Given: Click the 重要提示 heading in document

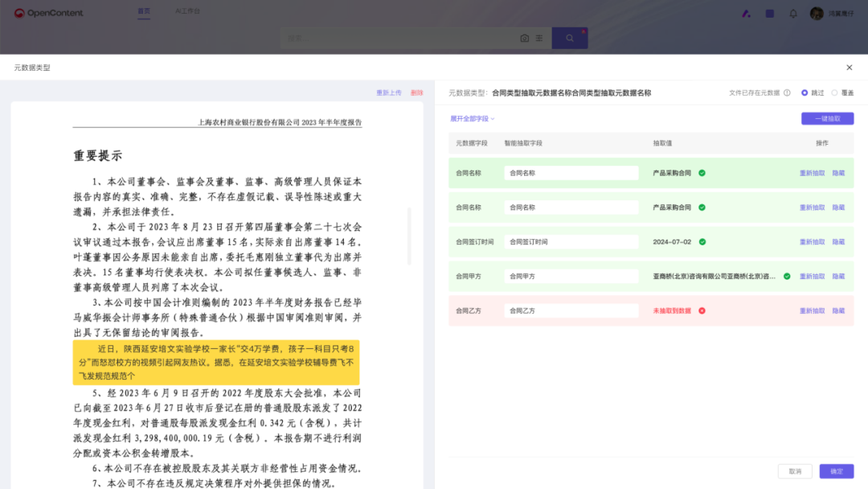Looking at the screenshot, I should 98,155.
